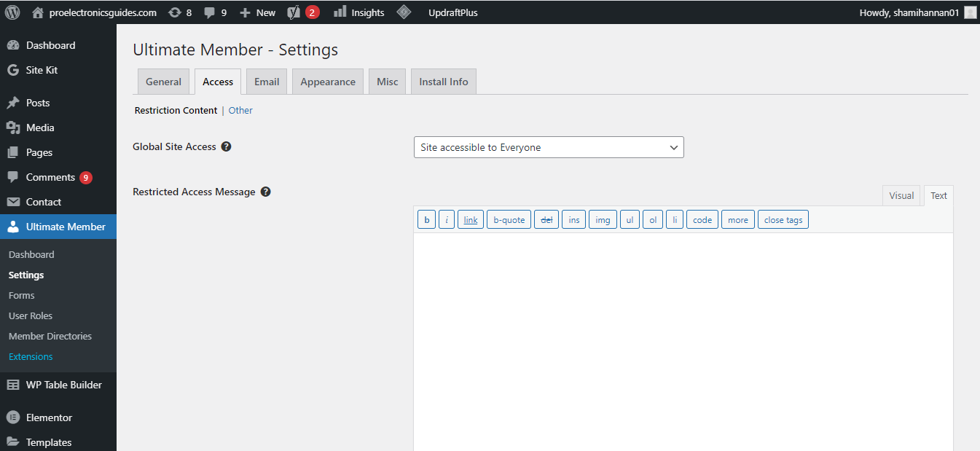Open Member Directories submenu item
Screen dimensions: 980x451
click(50, 336)
